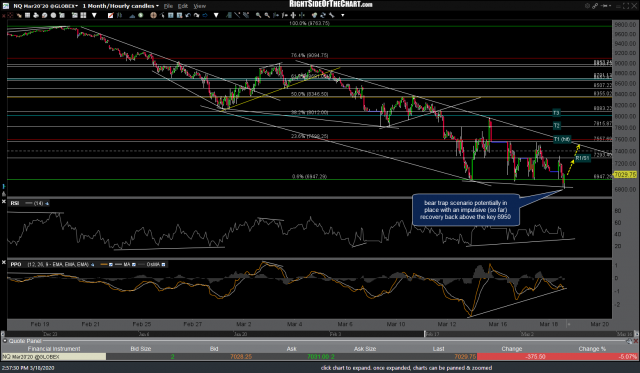This screenshot has height=373, width=640.
Task: Close the Quote Panel
Action: coord(636,341)
